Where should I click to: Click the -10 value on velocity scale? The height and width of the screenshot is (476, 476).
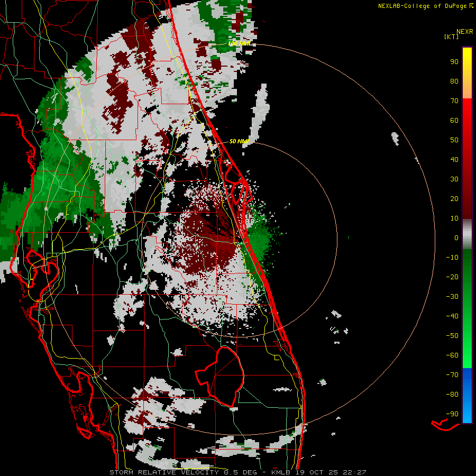(452, 258)
